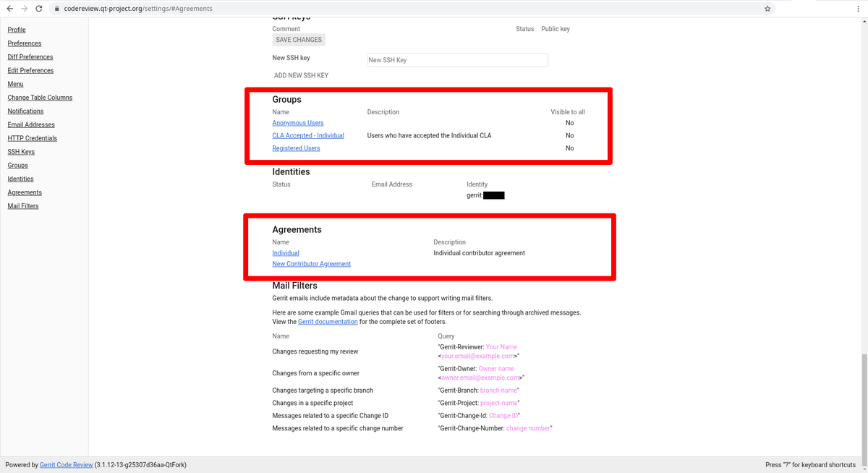Viewport: 868px width, 473px height.
Task: Open the Registered Users group
Action: (x=295, y=148)
